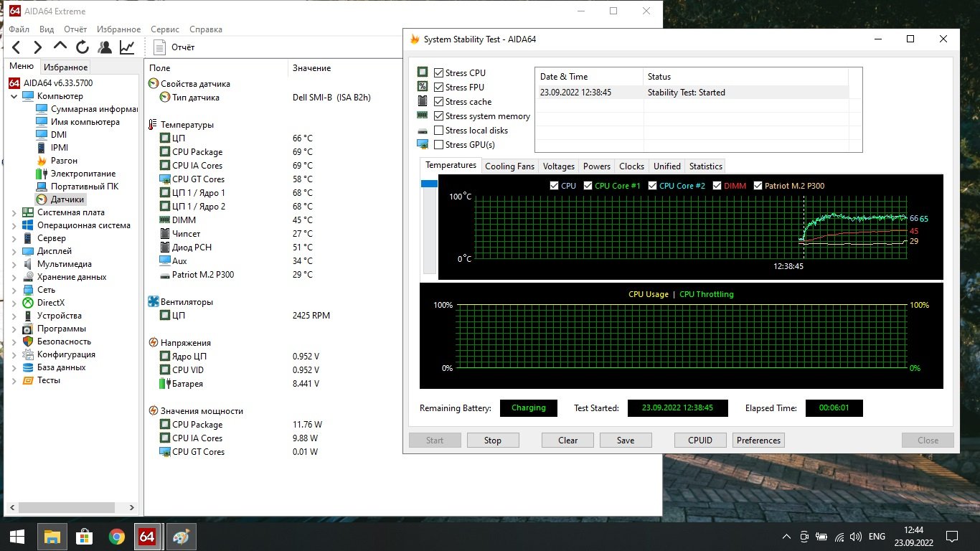Click the ENG language indicator
The image size is (980, 551).
[877, 536]
